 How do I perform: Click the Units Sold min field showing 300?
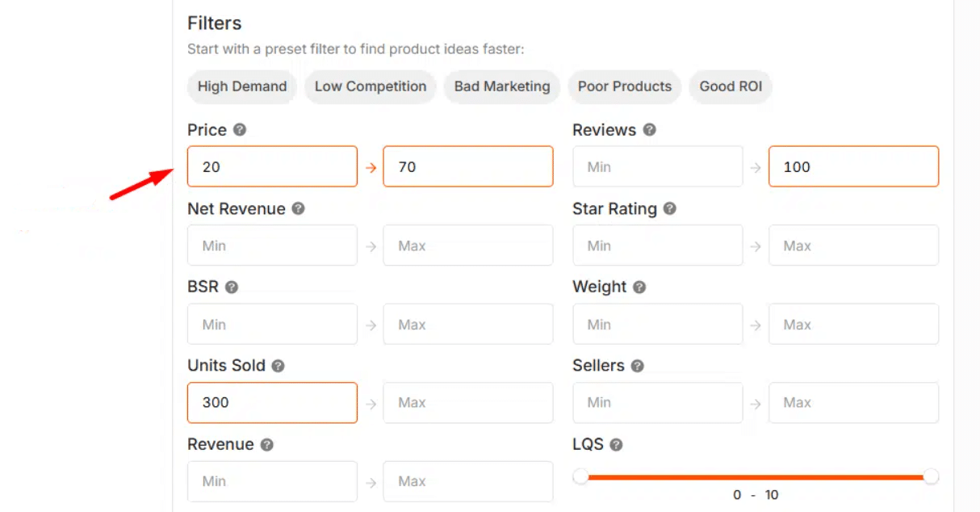coord(272,403)
